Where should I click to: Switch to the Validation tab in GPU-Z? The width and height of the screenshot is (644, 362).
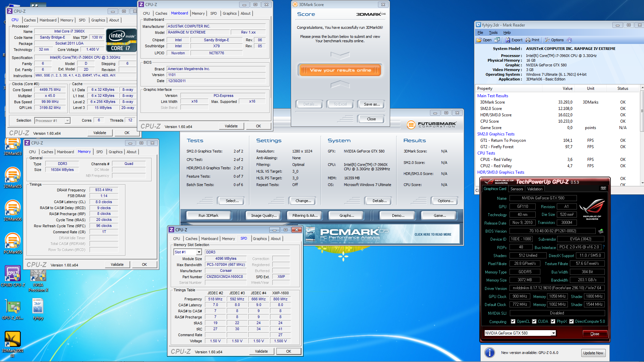(535, 189)
